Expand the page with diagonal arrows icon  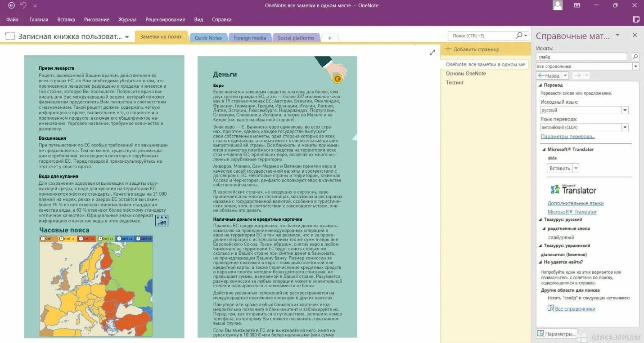click(432, 52)
